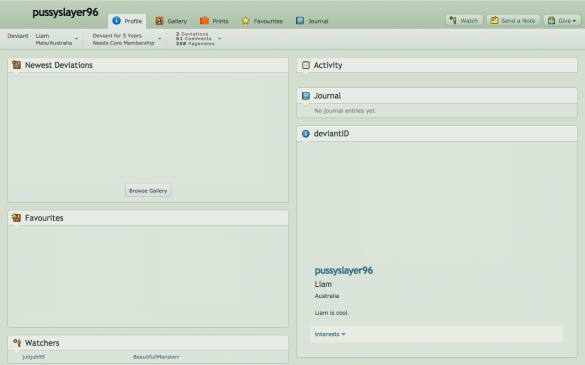Click the Browse Gallery button
Viewport: 585px width, 365px height.
pos(148,191)
